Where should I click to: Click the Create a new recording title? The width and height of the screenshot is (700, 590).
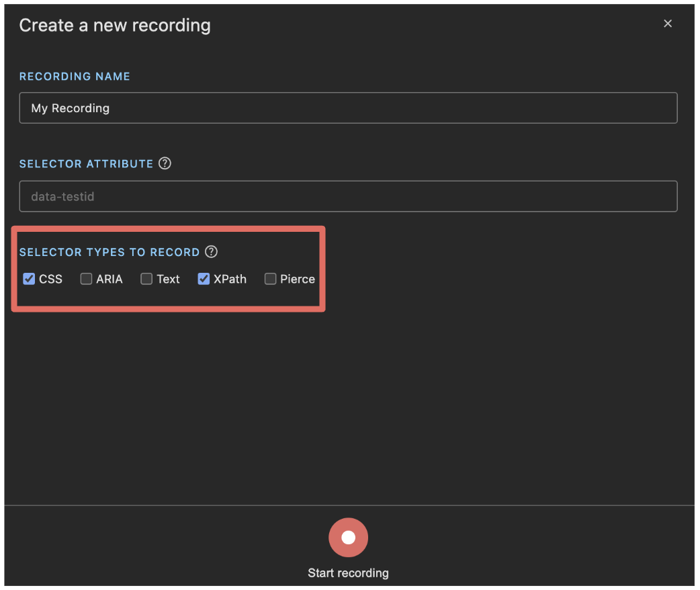click(115, 26)
